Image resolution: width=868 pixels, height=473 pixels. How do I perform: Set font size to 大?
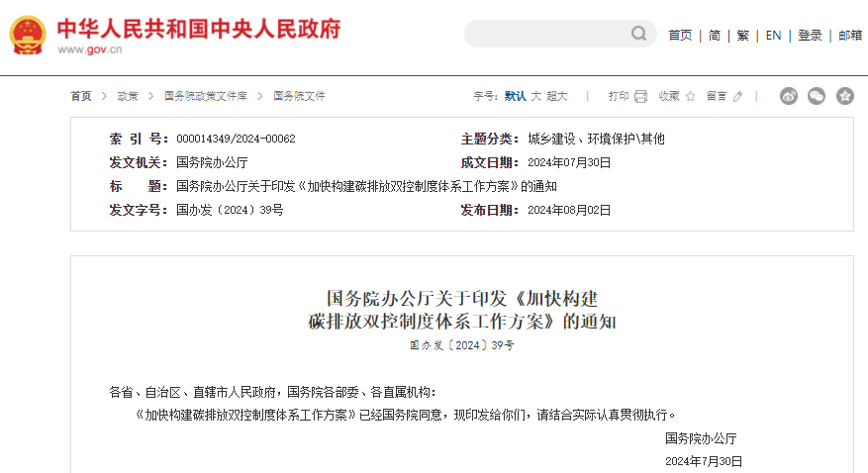(x=535, y=96)
